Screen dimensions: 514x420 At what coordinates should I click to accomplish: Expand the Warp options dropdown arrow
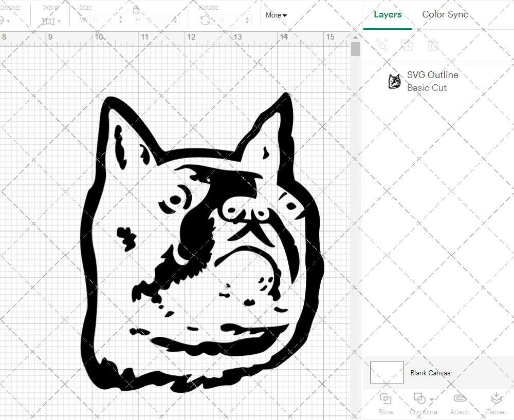click(x=58, y=22)
